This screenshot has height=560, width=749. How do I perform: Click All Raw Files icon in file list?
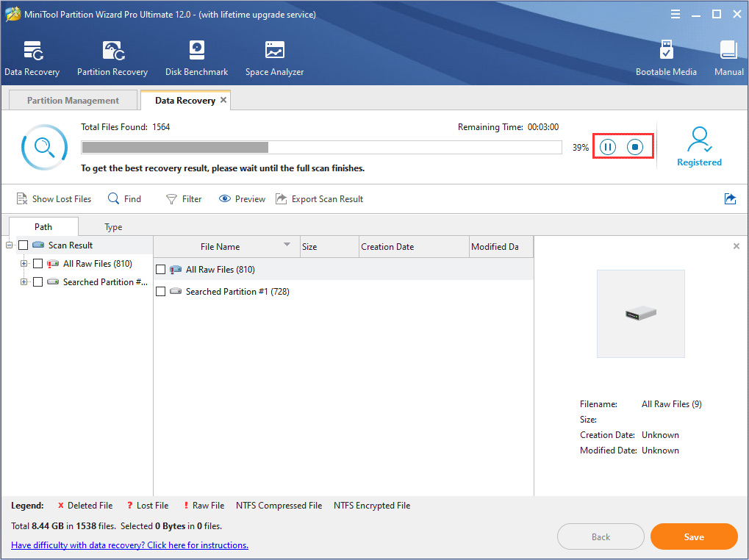point(176,270)
